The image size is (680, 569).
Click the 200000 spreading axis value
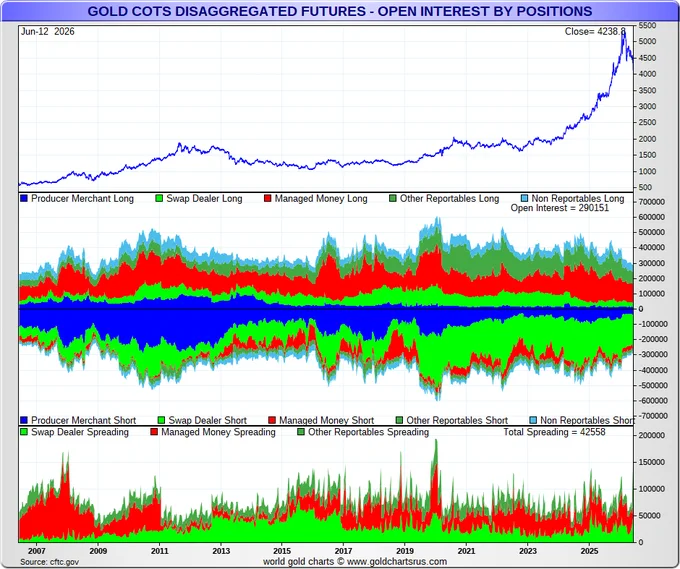tap(651, 435)
